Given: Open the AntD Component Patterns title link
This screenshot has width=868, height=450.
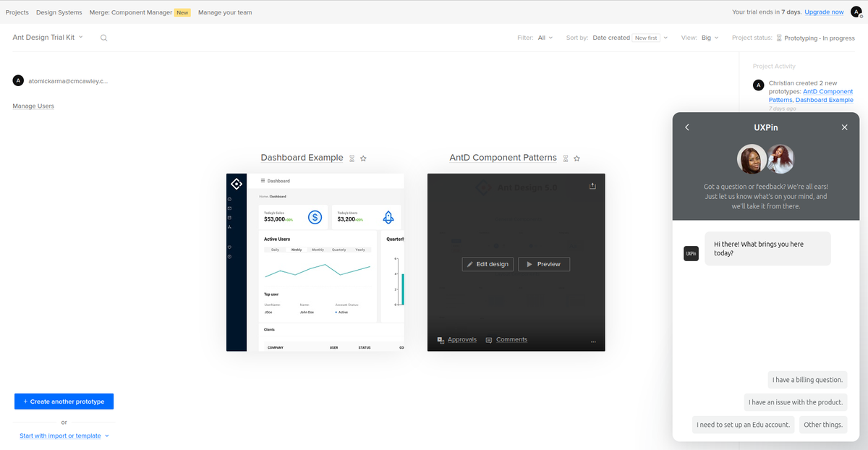Looking at the screenshot, I should pos(503,158).
